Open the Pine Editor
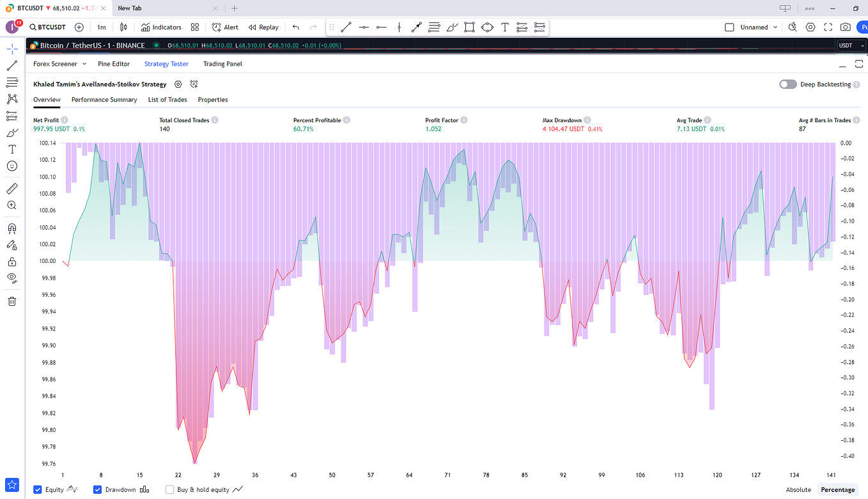The image size is (868, 499). click(x=113, y=63)
